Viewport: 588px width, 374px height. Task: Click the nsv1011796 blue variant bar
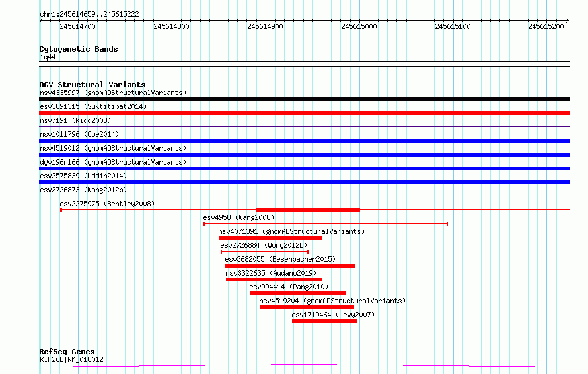(304, 141)
